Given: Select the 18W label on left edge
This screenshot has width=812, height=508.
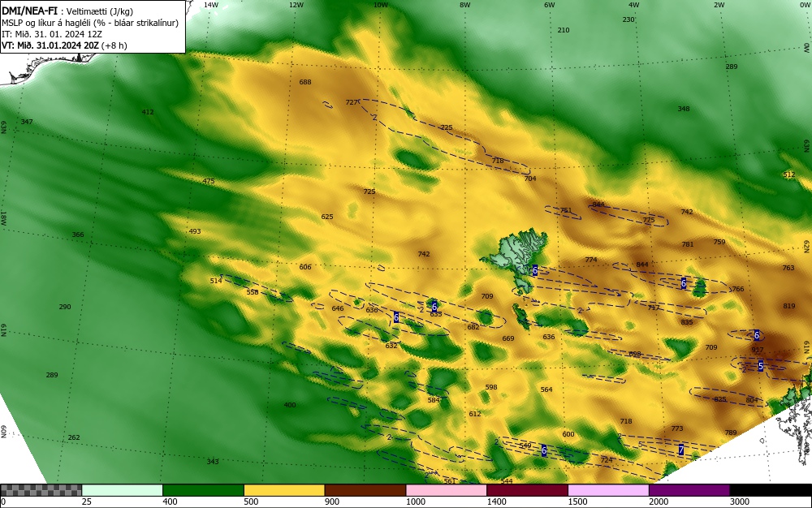Looking at the screenshot, I should tap(3, 218).
